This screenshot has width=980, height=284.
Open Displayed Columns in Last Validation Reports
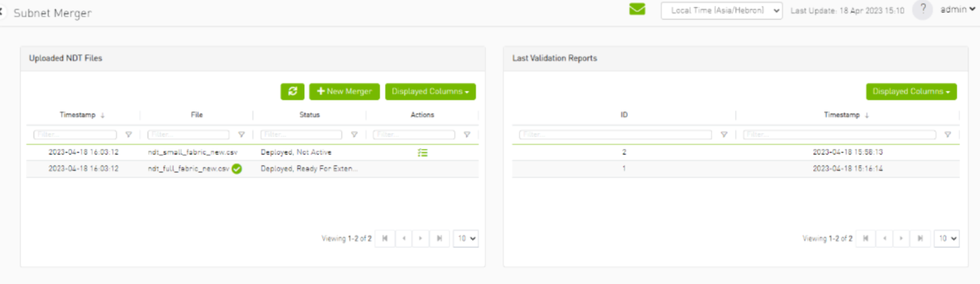(x=911, y=92)
